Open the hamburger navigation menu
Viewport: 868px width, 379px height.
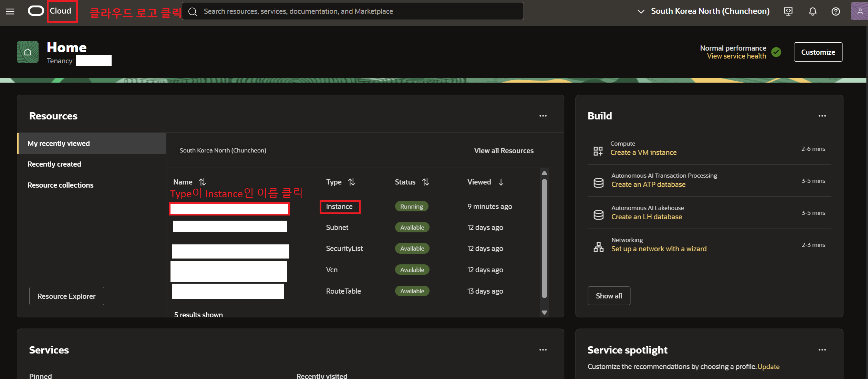[10, 11]
